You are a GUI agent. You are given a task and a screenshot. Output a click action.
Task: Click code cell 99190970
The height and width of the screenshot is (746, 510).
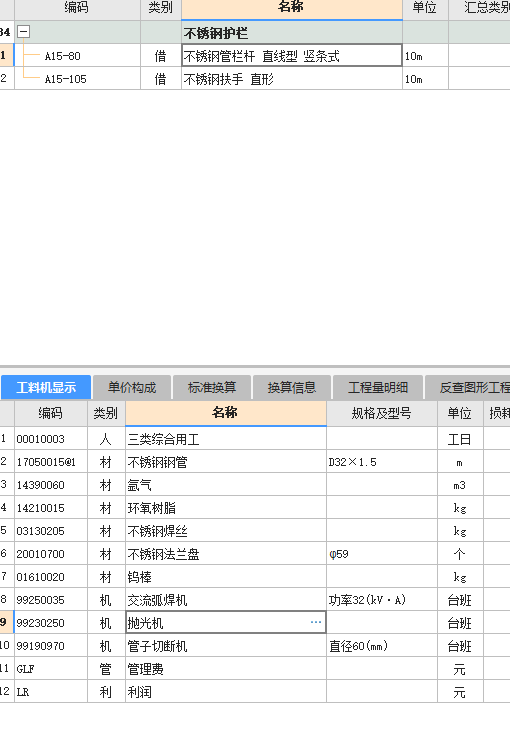pos(51,646)
